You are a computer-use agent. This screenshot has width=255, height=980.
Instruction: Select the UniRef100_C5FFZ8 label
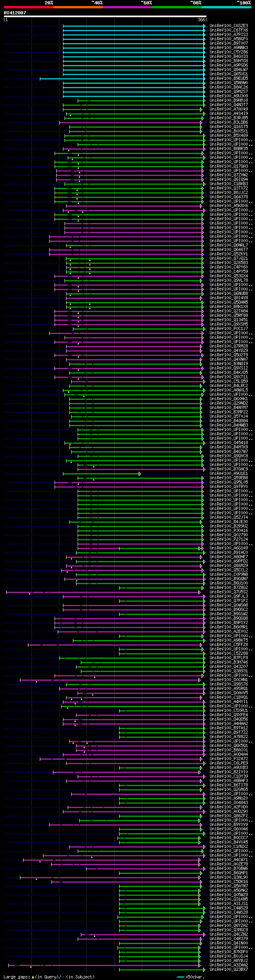click(x=229, y=645)
